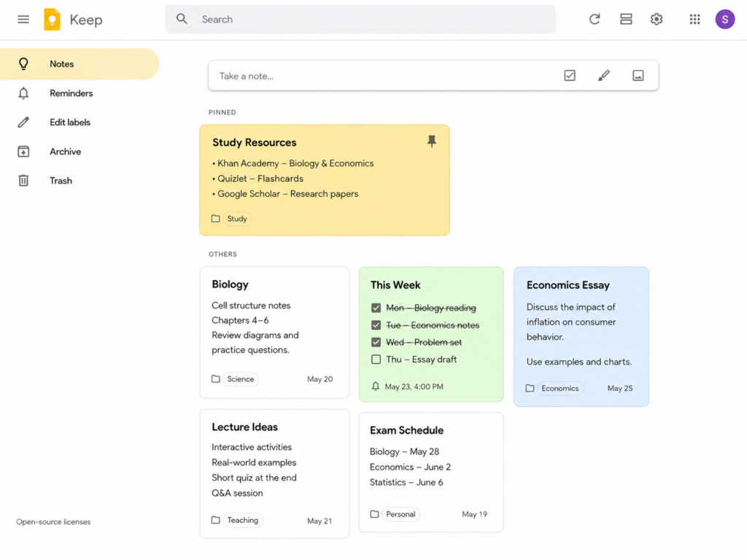Click Use examples and charts text
747x560 pixels.
pyautogui.click(x=578, y=362)
